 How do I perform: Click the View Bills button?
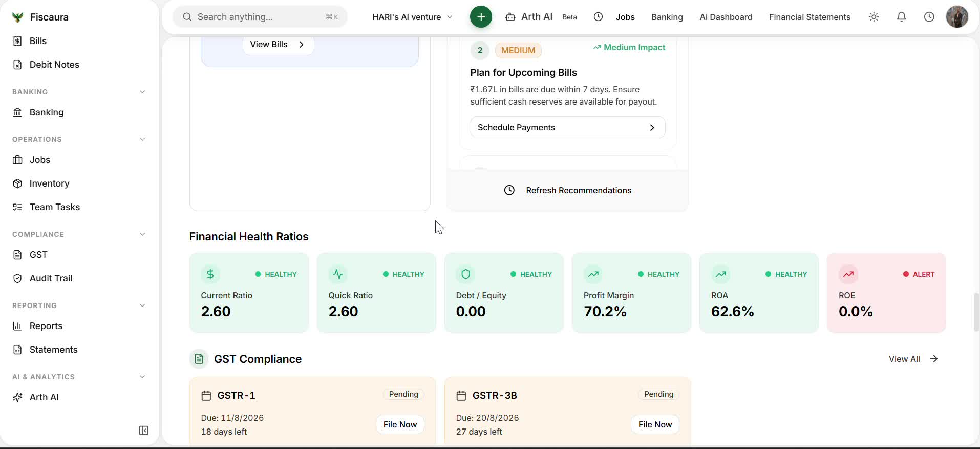(278, 45)
